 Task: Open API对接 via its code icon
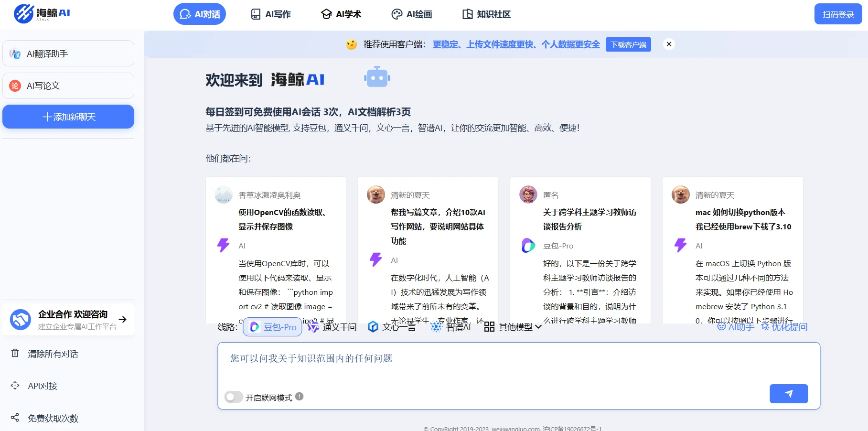tap(15, 385)
